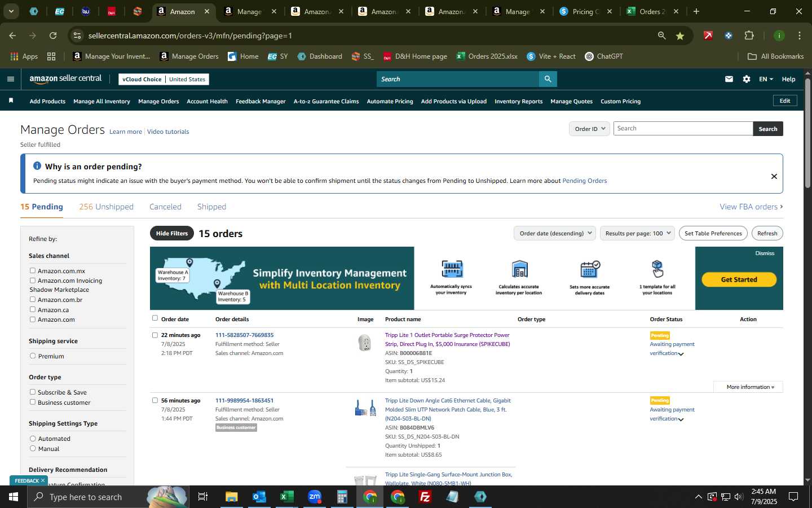Select the Manual shipping settings radio
This screenshot has height=508, width=812.
33,449
